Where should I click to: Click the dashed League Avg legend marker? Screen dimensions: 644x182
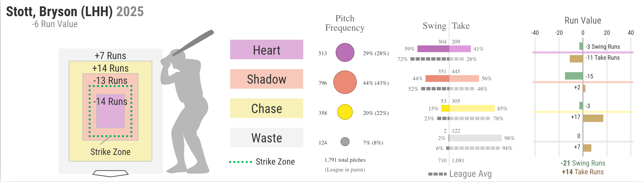(437, 174)
